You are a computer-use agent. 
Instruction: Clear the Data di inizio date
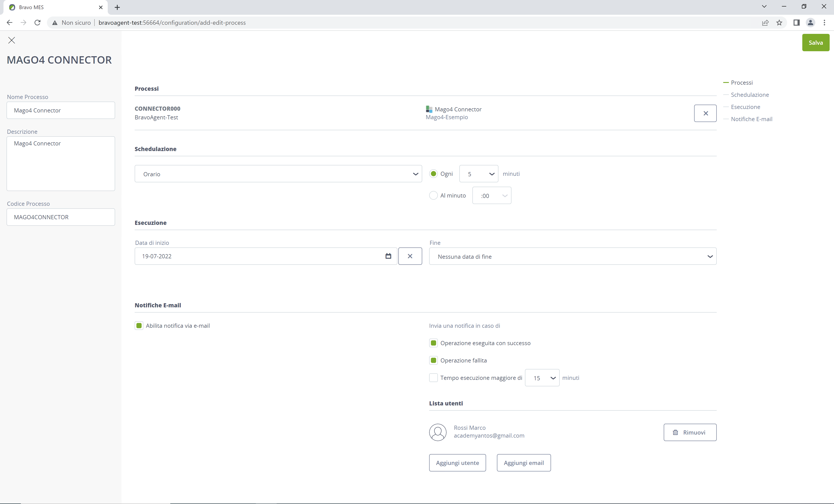pos(410,256)
